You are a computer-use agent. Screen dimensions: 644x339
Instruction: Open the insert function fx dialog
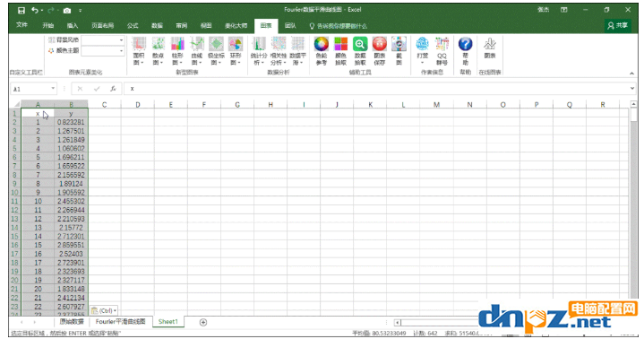click(113, 89)
